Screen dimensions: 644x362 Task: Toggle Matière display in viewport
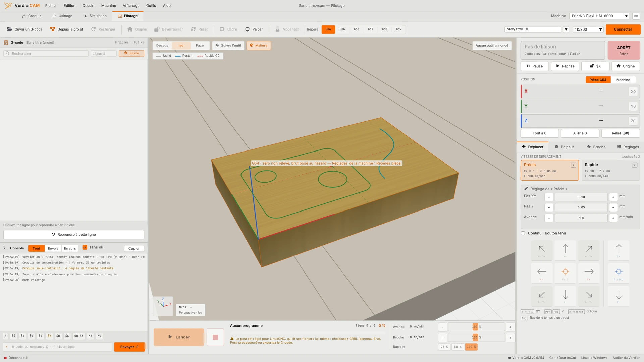click(x=259, y=45)
